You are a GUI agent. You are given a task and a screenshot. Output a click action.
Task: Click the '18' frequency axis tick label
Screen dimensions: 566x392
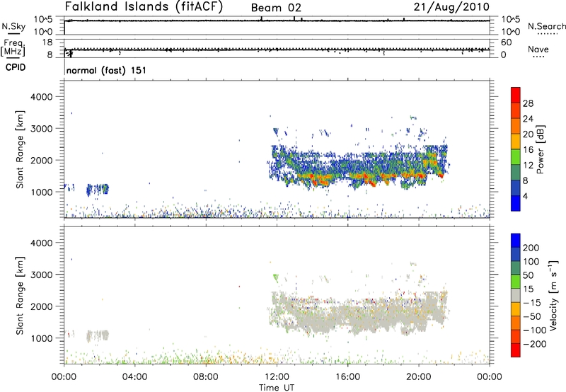point(47,42)
